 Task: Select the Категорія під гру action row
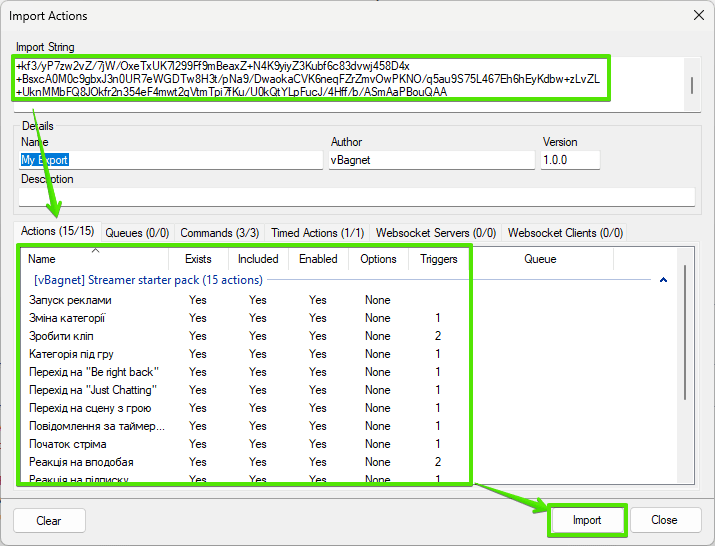(x=349, y=354)
